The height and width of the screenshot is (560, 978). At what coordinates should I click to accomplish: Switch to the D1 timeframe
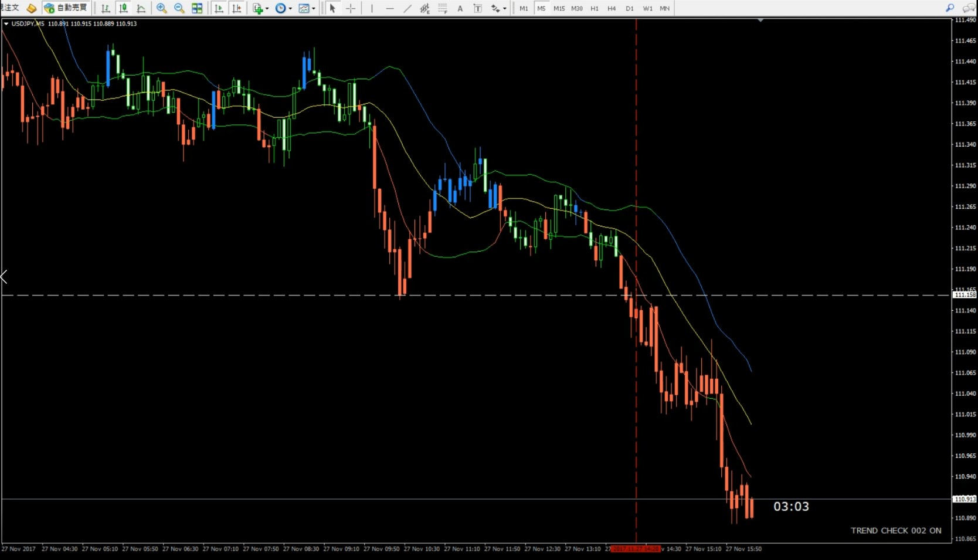[630, 8]
